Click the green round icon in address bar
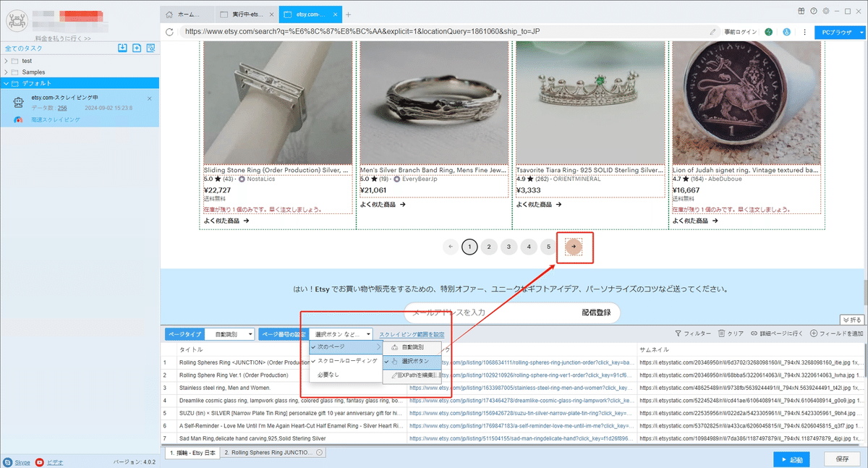The height and width of the screenshot is (468, 868). coord(769,32)
